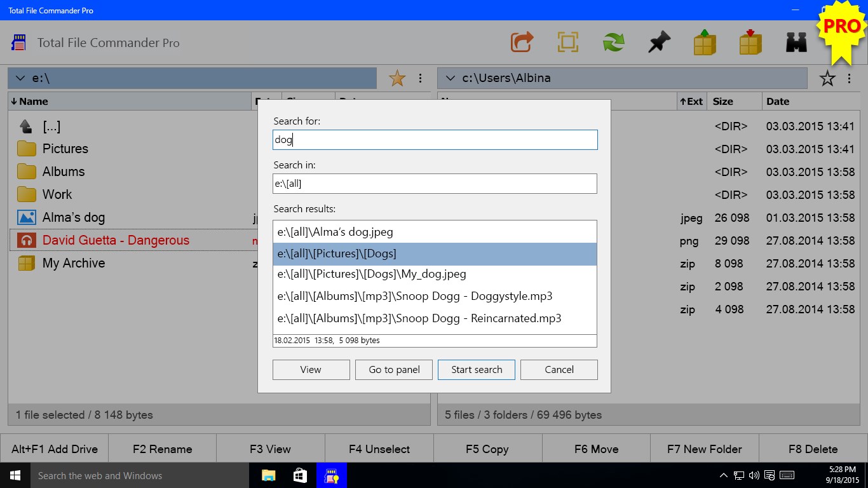This screenshot has height=488, width=868.
Task: Click the headphones icon for David Guetta
Action: (x=26, y=240)
